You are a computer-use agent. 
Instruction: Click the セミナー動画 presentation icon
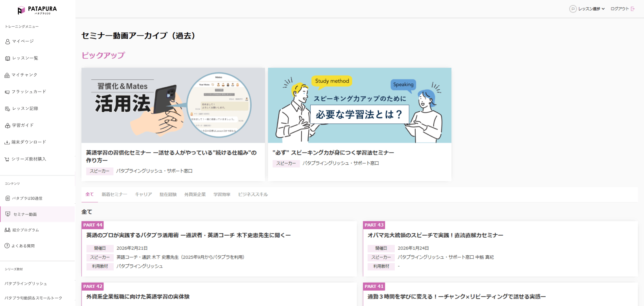pyautogui.click(x=8, y=214)
